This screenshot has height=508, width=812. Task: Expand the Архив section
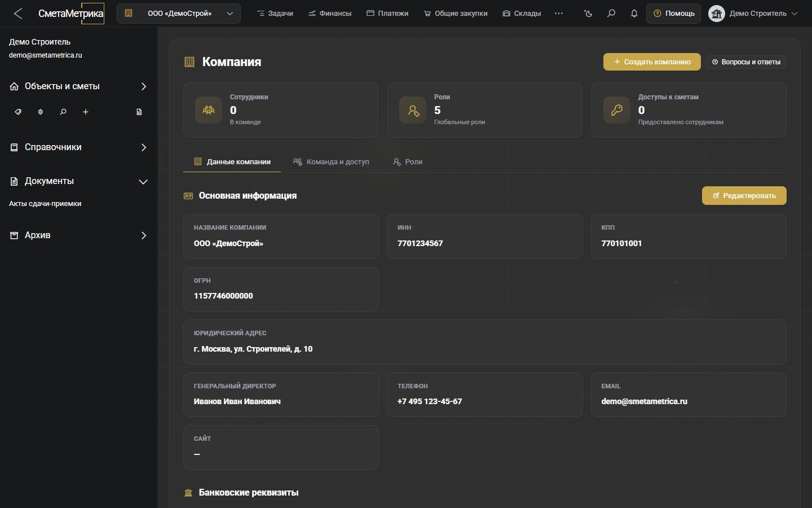pos(144,235)
